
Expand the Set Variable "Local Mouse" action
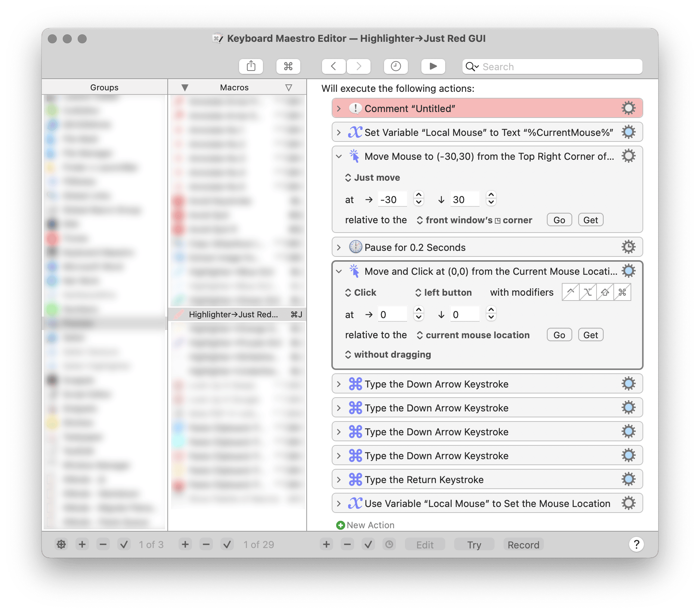pos(339,133)
